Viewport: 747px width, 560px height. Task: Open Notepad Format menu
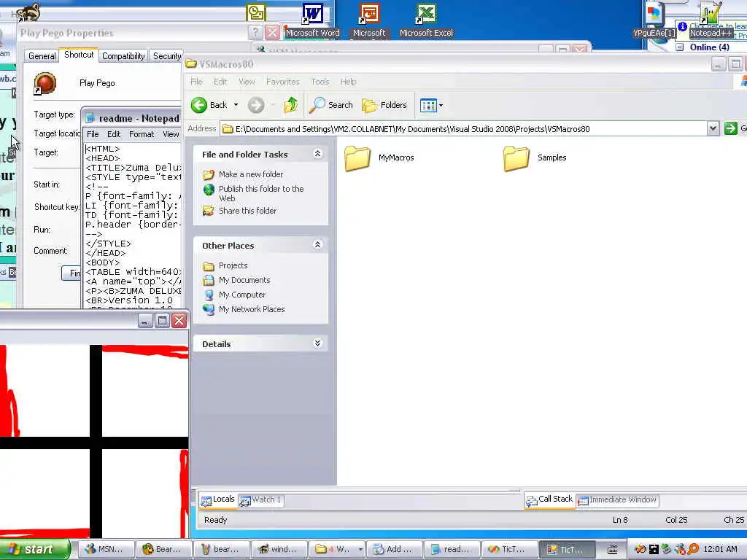coord(142,134)
